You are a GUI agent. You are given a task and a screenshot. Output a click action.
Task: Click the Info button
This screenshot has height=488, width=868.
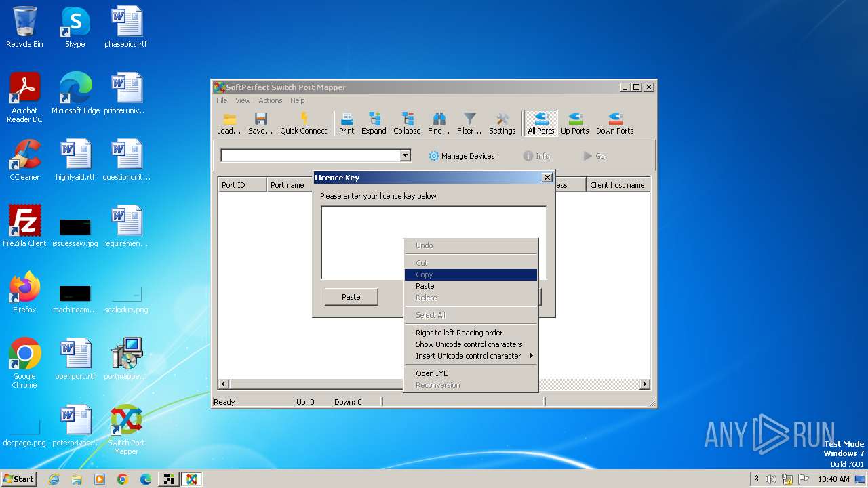[x=536, y=156]
